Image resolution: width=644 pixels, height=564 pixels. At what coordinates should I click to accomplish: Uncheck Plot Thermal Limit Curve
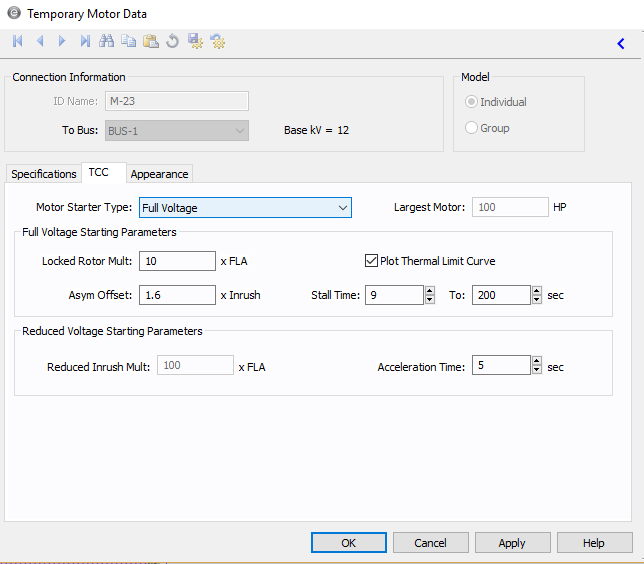371,261
